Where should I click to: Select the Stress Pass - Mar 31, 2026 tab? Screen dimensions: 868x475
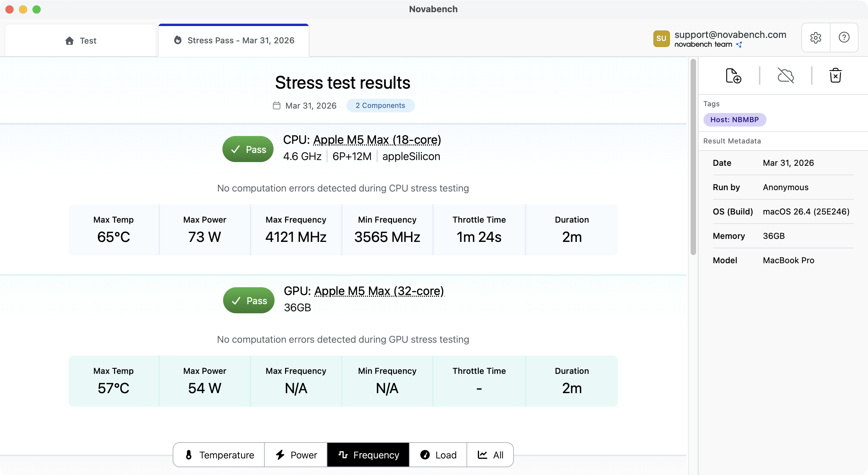[233, 40]
